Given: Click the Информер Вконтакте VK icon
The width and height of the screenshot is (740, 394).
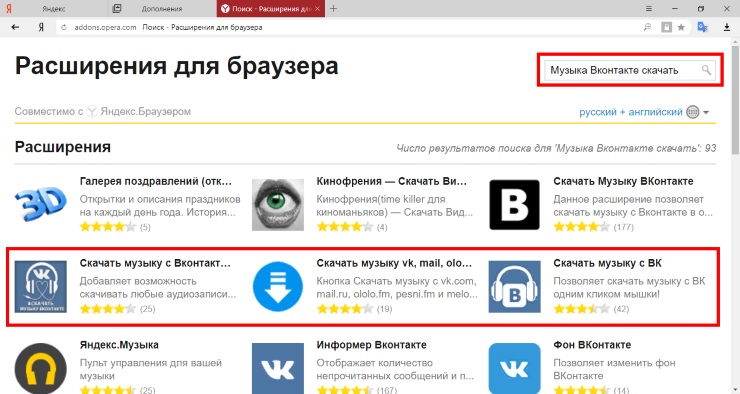Looking at the screenshot, I should pyautogui.click(x=278, y=369).
